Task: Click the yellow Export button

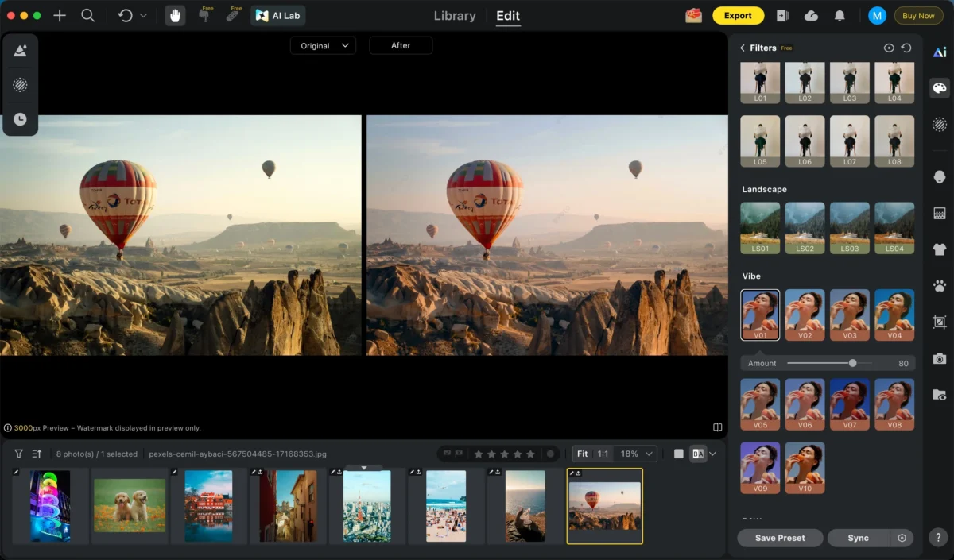Action: point(738,15)
